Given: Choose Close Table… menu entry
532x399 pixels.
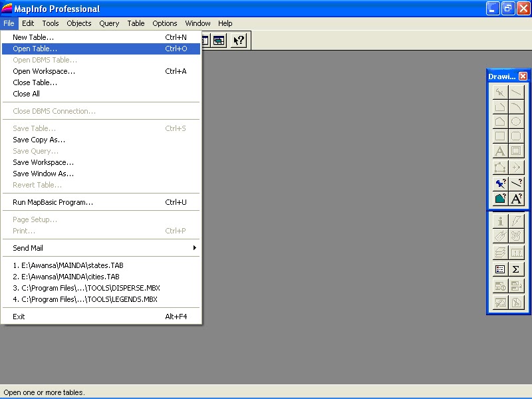Looking at the screenshot, I should [101, 82].
